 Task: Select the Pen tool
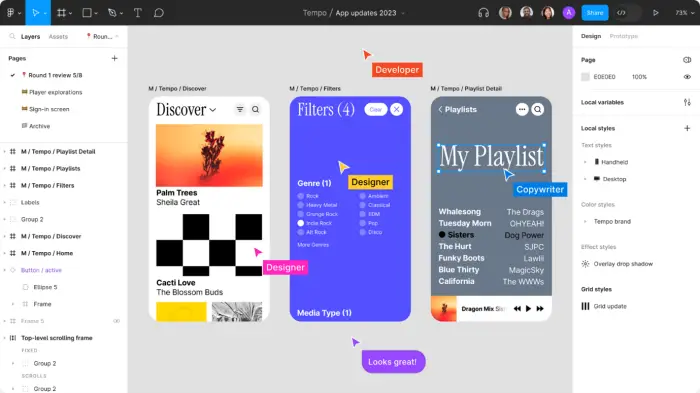pos(112,13)
